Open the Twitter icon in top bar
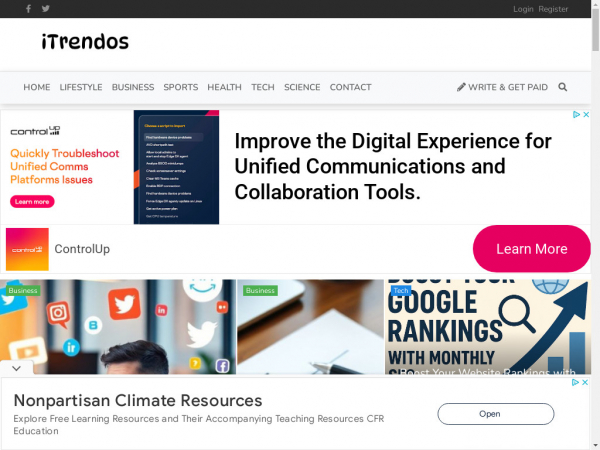The width and height of the screenshot is (600, 450). (x=46, y=8)
